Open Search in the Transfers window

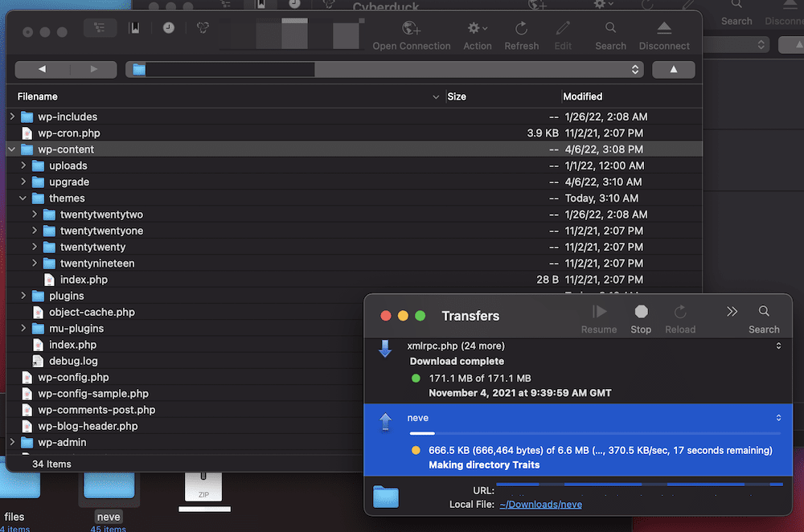coord(762,317)
